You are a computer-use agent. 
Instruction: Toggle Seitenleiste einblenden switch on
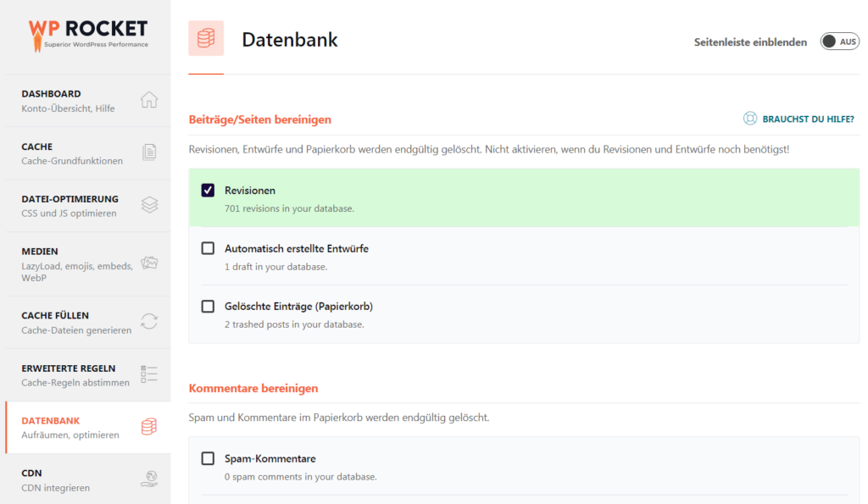[x=838, y=40]
